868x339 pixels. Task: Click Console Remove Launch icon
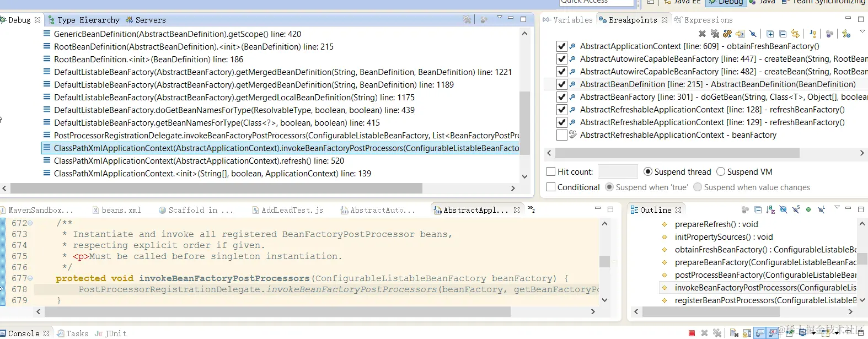(x=704, y=333)
